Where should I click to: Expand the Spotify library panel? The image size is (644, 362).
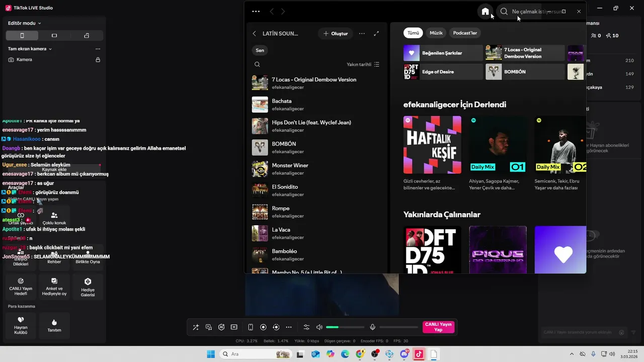click(376, 34)
